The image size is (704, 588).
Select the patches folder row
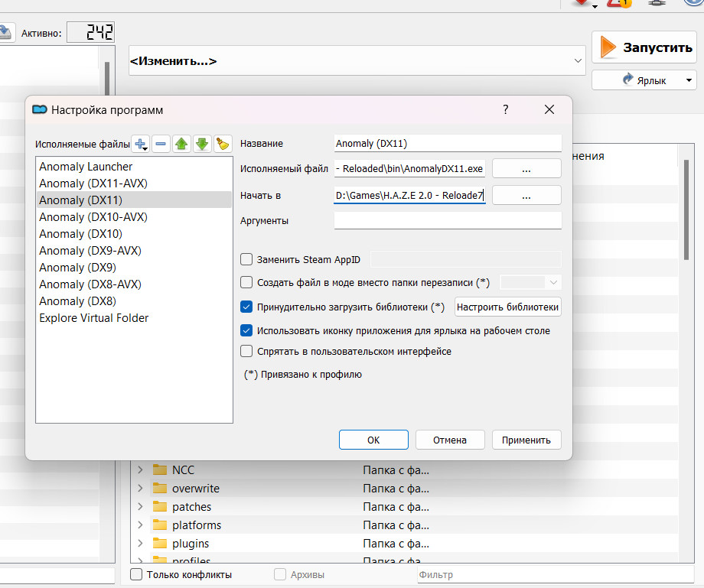pos(404,506)
